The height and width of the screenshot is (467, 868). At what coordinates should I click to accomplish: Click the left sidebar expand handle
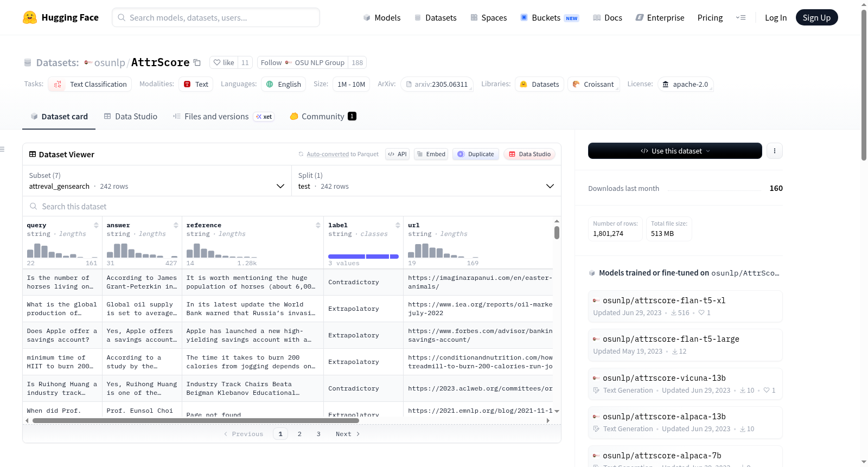(2, 149)
